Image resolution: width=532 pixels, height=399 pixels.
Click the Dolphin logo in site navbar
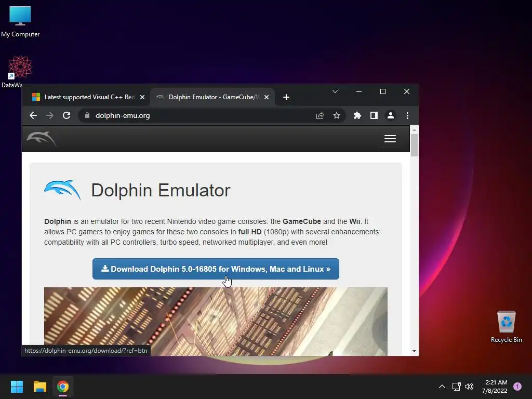click(42, 138)
